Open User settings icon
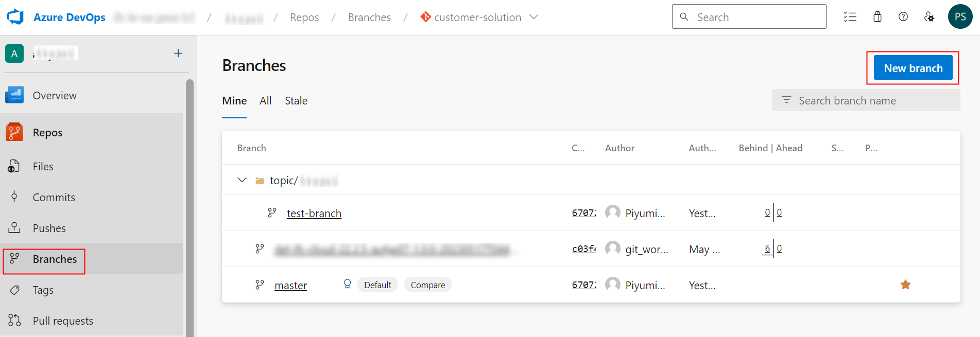Viewport: 980px width, 337px height. click(x=929, y=17)
